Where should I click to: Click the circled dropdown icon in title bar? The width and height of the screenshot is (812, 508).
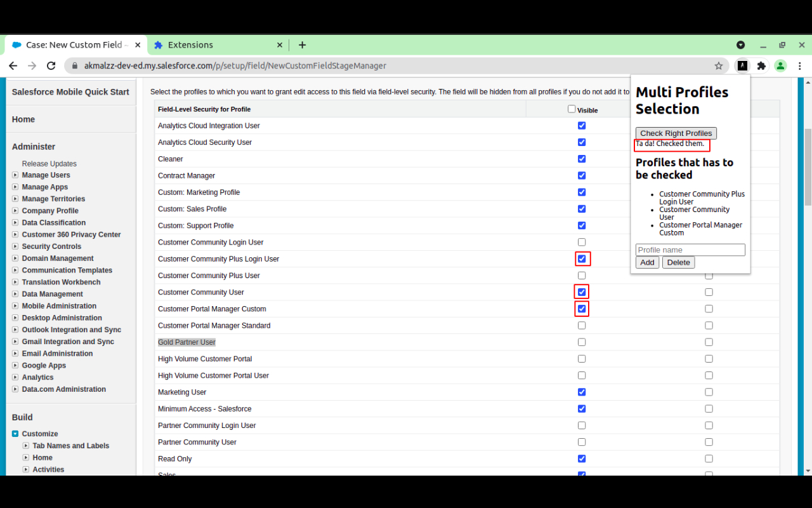point(740,45)
